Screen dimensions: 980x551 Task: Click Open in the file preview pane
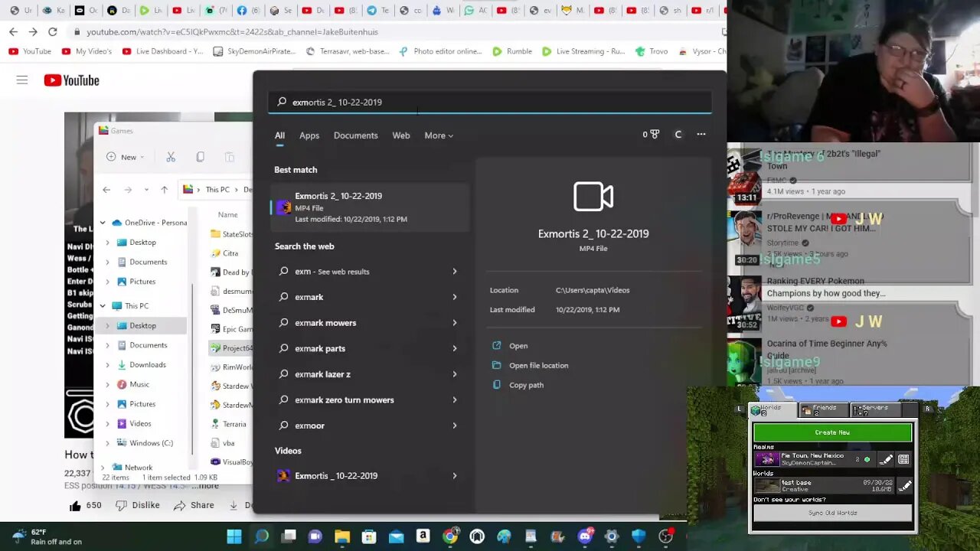(x=518, y=346)
